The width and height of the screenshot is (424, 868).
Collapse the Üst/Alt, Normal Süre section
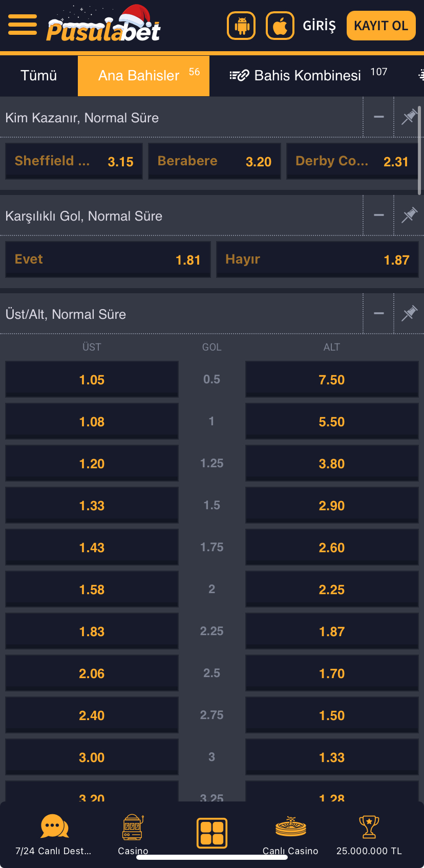[379, 314]
